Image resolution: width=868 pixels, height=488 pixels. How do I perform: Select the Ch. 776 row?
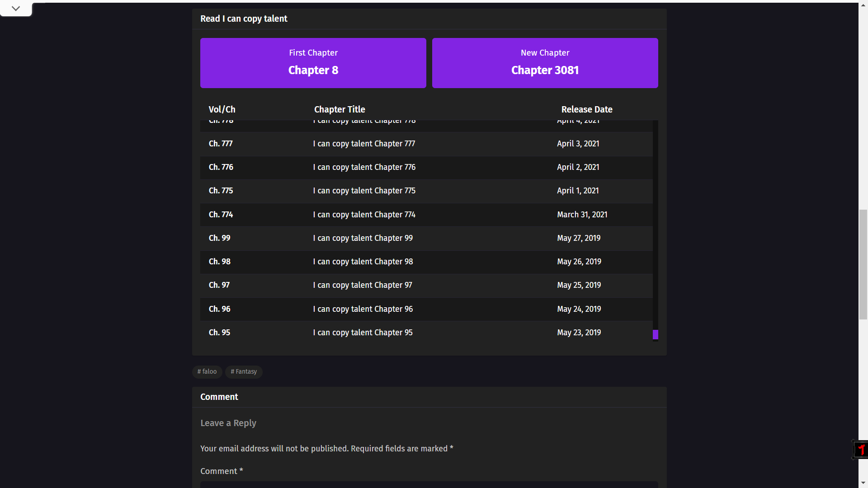click(426, 167)
